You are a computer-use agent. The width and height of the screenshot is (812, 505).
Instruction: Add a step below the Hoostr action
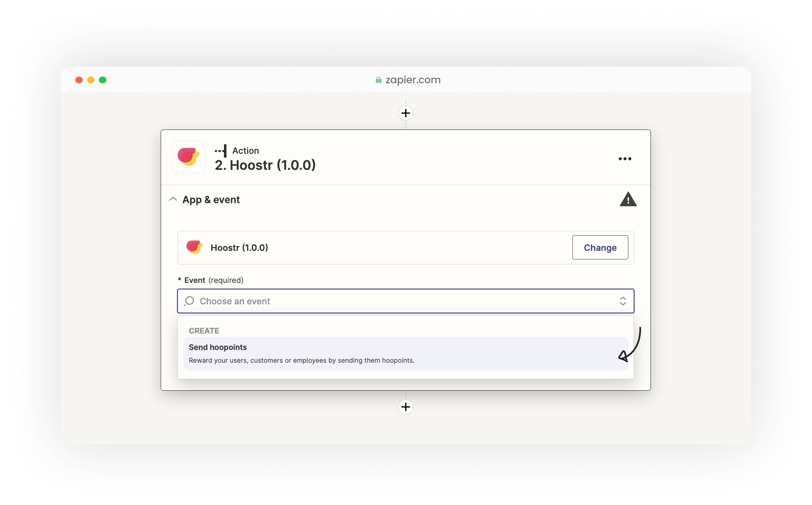pos(406,407)
